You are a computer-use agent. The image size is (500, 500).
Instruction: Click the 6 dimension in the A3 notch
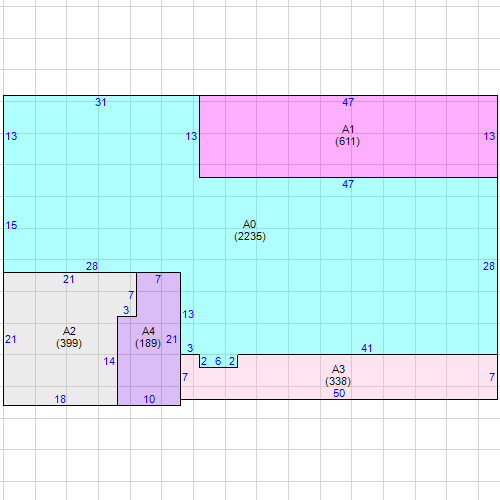click(218, 361)
